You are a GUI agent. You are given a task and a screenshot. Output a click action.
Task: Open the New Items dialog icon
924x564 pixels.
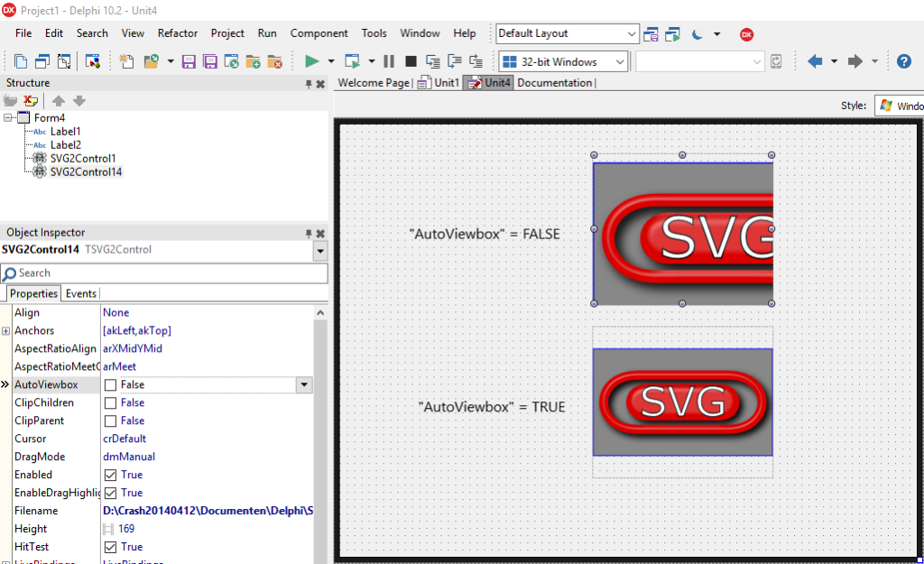(125, 60)
